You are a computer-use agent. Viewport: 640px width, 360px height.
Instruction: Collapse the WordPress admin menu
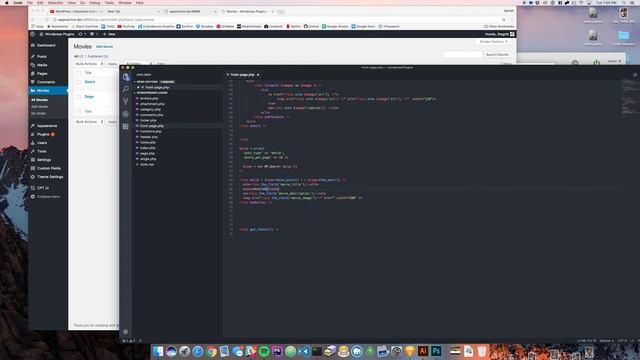point(45,197)
